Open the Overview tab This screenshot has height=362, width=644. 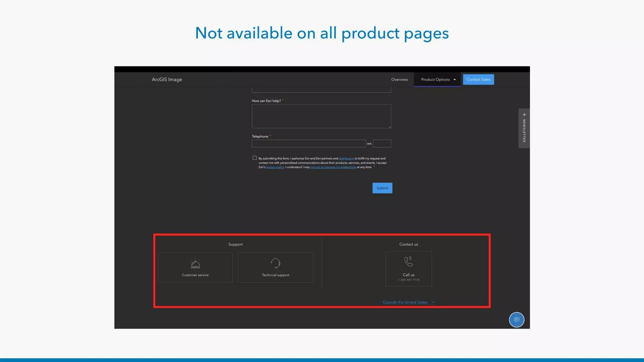pos(399,80)
